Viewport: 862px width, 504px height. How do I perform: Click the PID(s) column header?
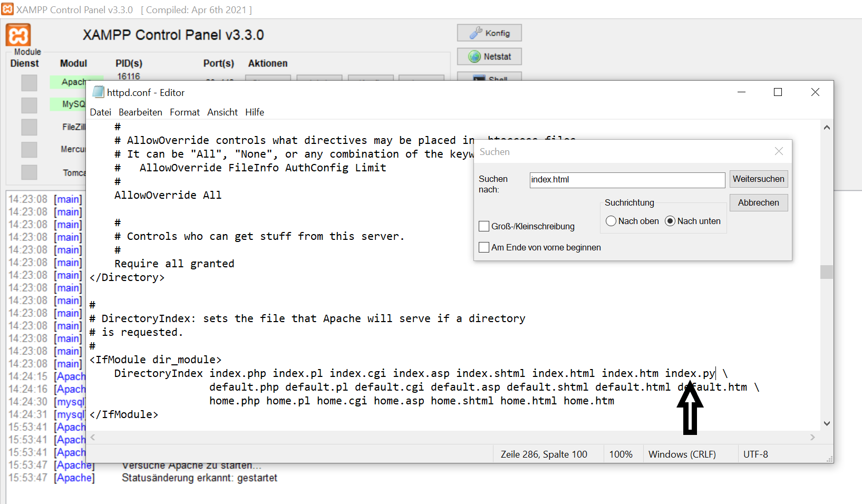(x=129, y=63)
